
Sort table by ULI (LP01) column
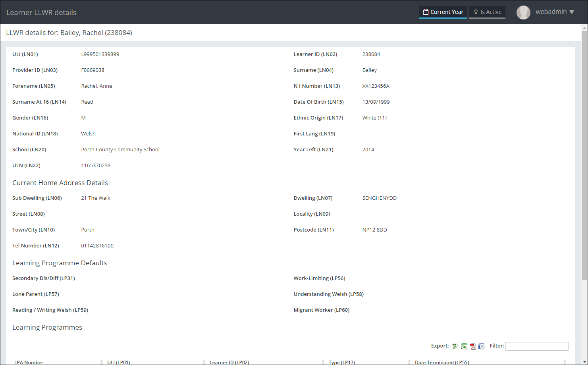pyautogui.click(x=156, y=362)
